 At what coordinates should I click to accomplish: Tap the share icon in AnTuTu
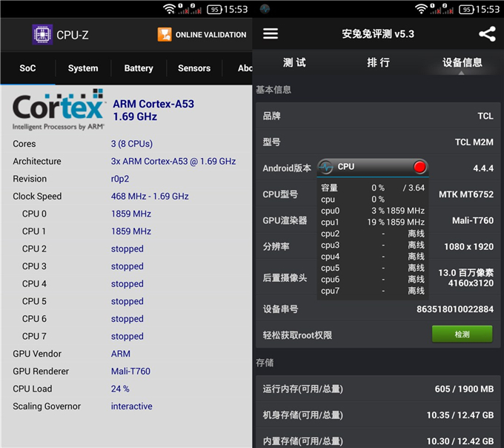click(486, 34)
